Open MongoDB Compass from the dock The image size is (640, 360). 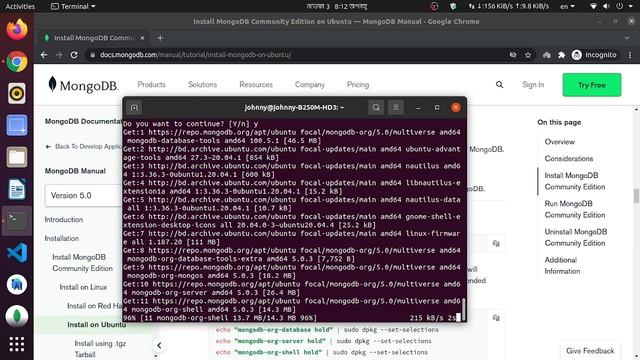tap(17, 316)
